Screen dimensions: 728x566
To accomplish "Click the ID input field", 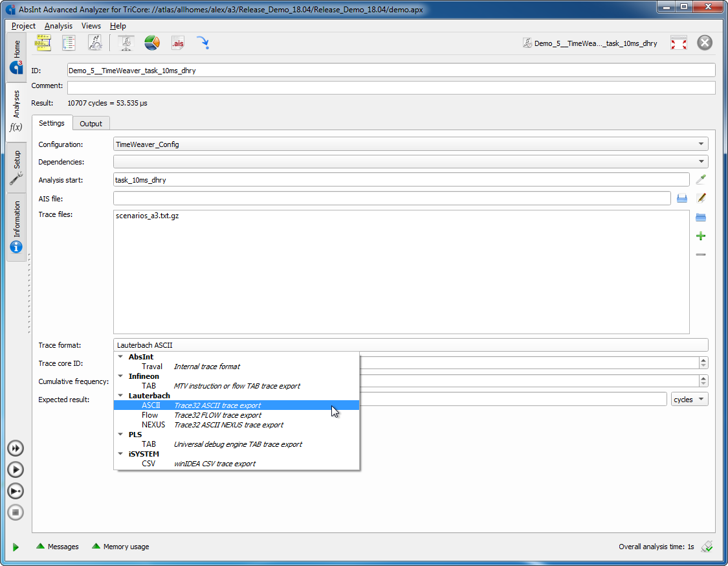I will pyautogui.click(x=391, y=71).
